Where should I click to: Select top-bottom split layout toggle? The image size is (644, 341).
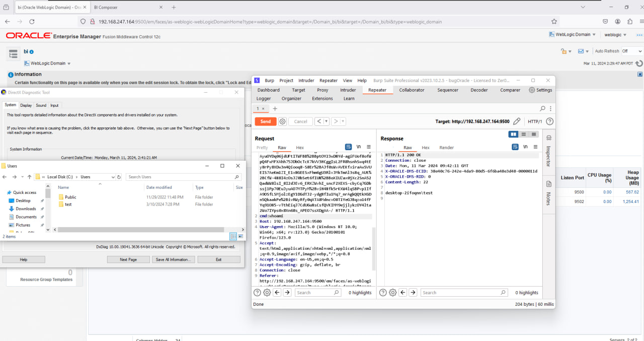coord(524,134)
